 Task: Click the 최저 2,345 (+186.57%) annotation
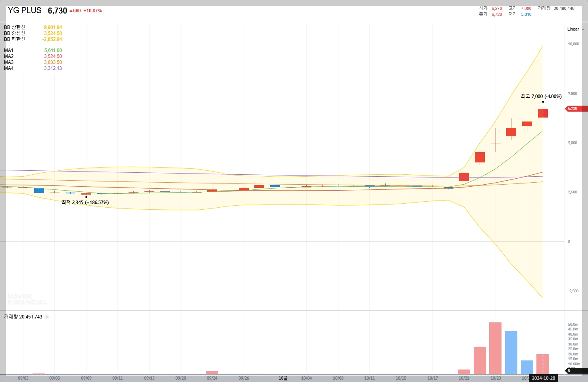[85, 203]
